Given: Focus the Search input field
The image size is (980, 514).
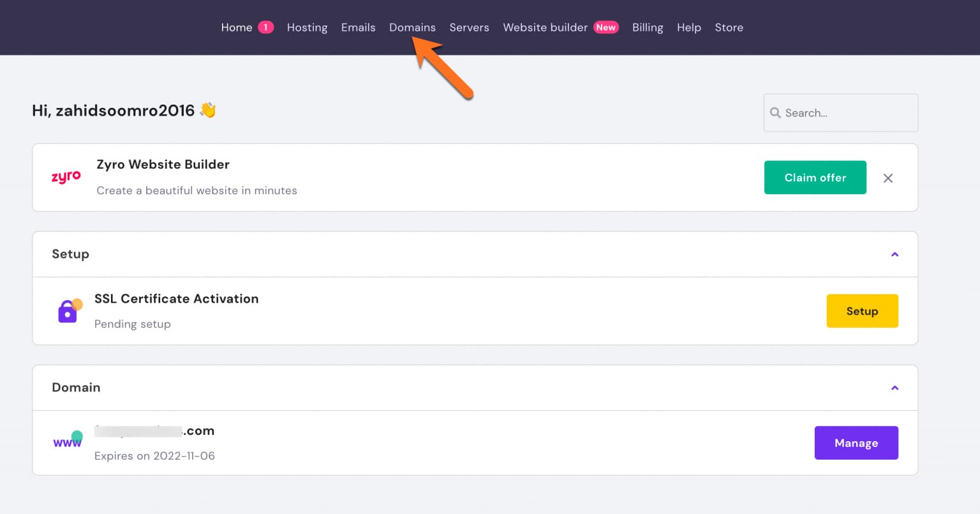Looking at the screenshot, I should pos(847,113).
